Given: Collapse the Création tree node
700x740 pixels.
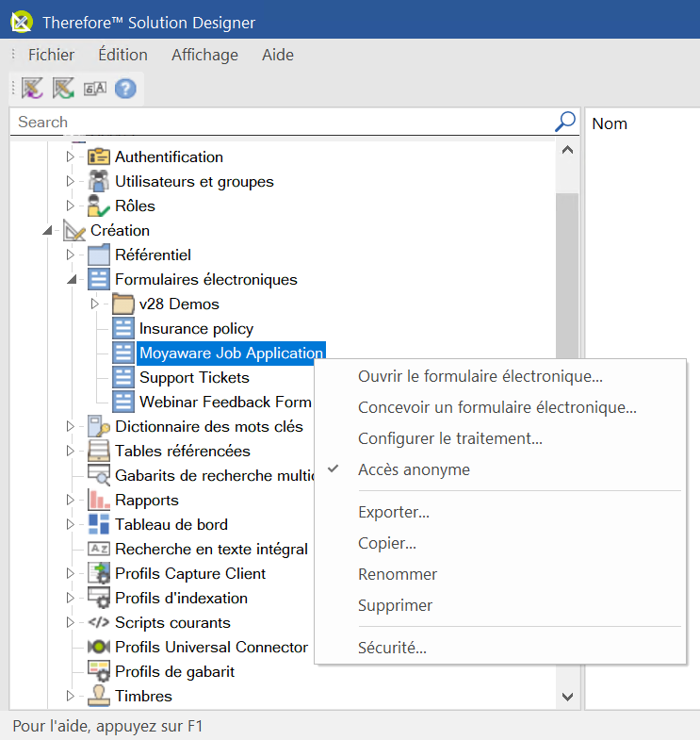Looking at the screenshot, I should 46,231.
